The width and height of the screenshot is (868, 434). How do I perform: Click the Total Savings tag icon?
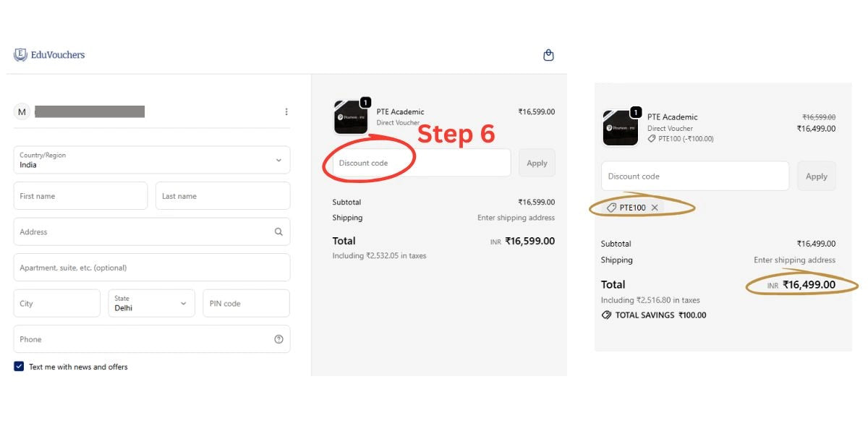click(x=606, y=315)
